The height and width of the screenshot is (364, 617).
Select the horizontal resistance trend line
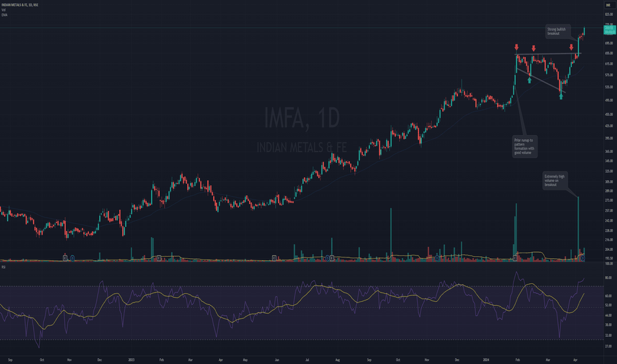click(x=547, y=54)
